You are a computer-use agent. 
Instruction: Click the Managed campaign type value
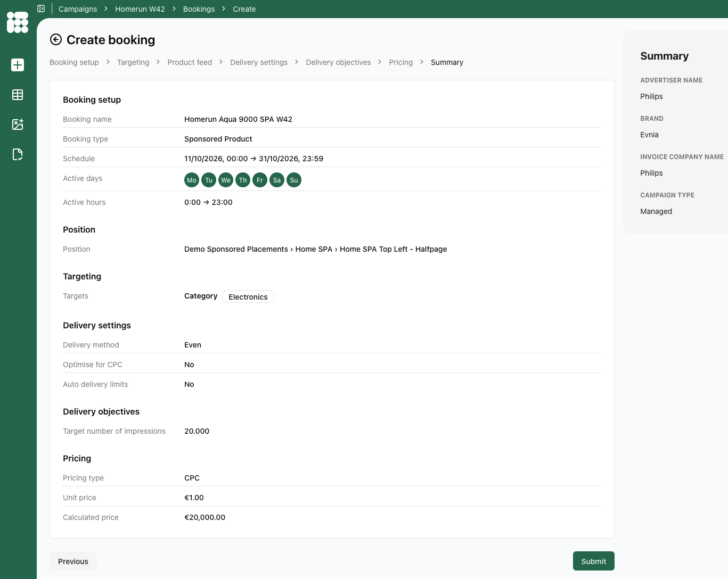(x=656, y=211)
